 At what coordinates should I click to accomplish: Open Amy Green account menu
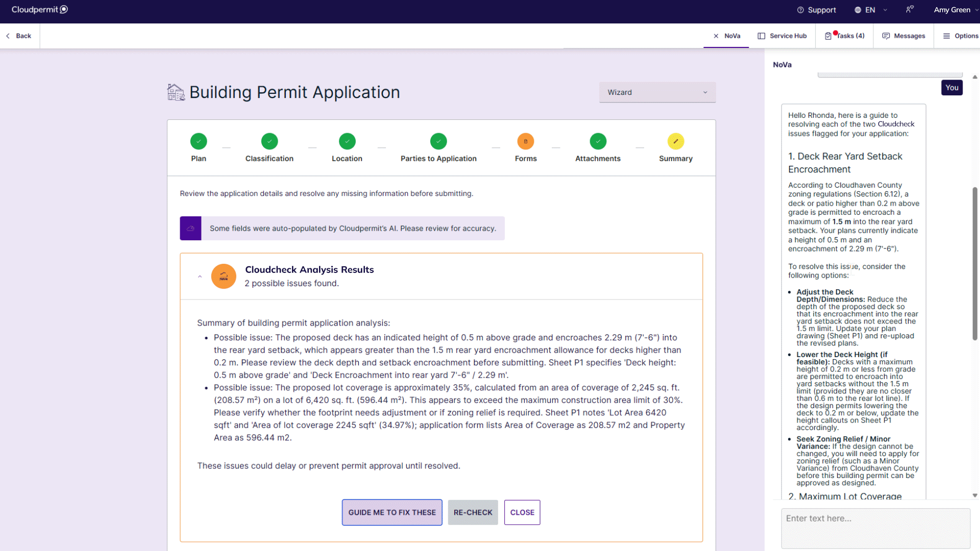pyautogui.click(x=955, y=10)
